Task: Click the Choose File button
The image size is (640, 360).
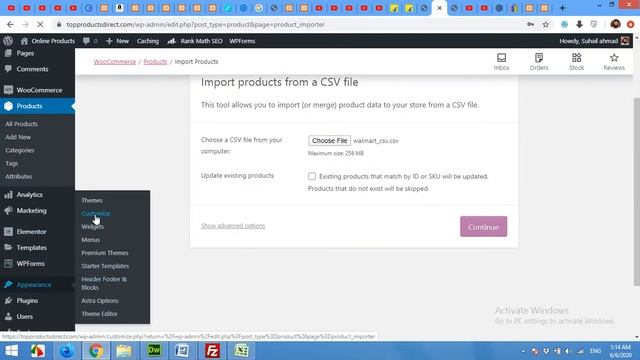Action: pyautogui.click(x=329, y=140)
